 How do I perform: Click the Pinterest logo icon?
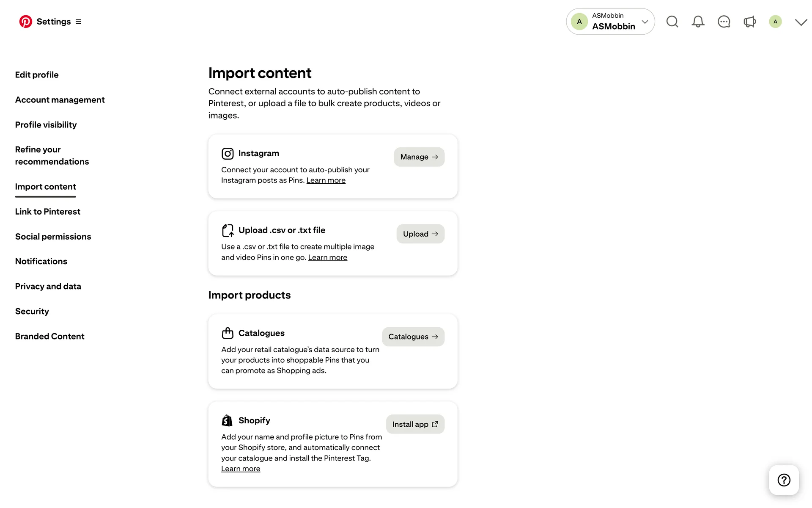[x=25, y=22]
